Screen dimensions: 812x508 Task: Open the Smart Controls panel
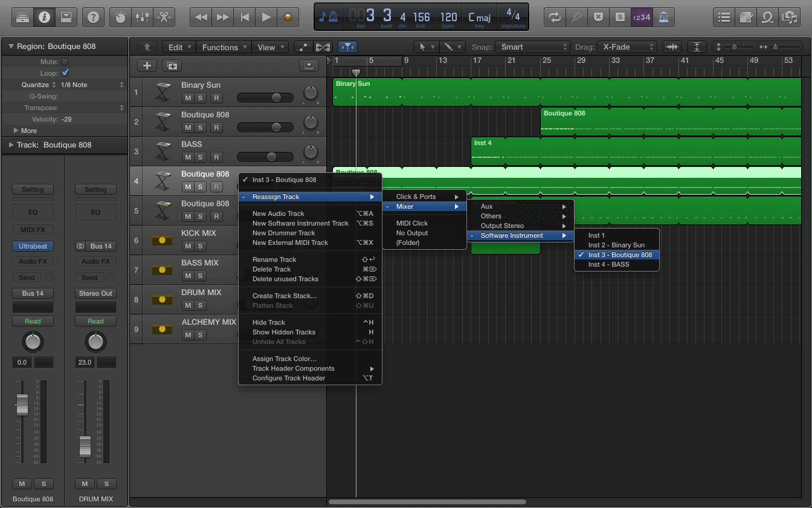click(120, 17)
